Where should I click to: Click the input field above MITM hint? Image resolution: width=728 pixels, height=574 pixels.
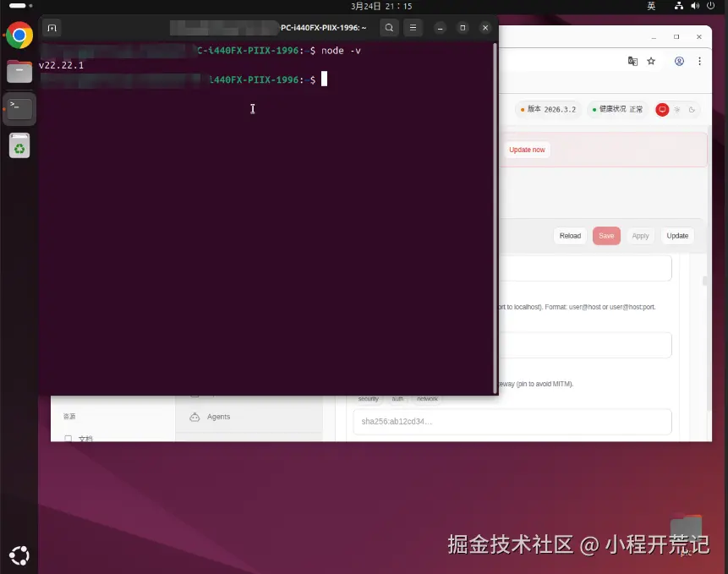point(585,345)
